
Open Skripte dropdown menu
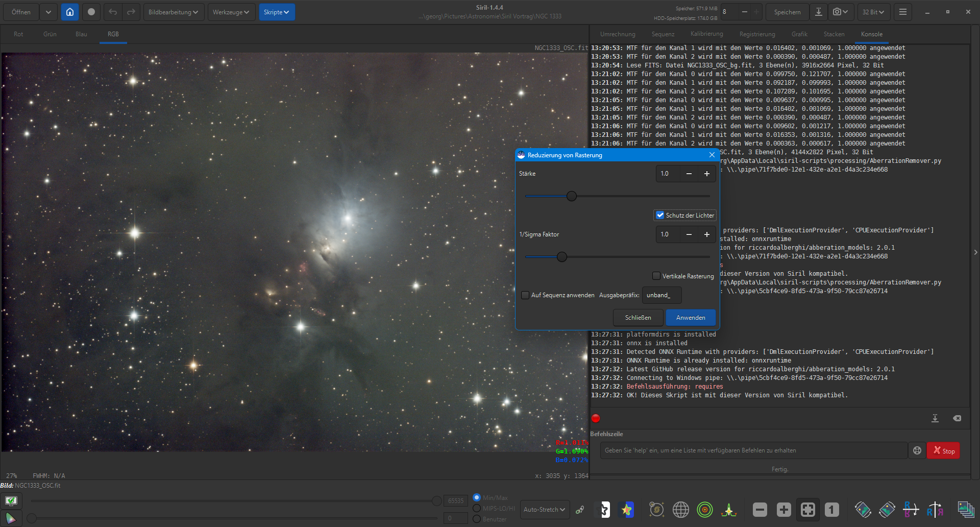tap(277, 12)
